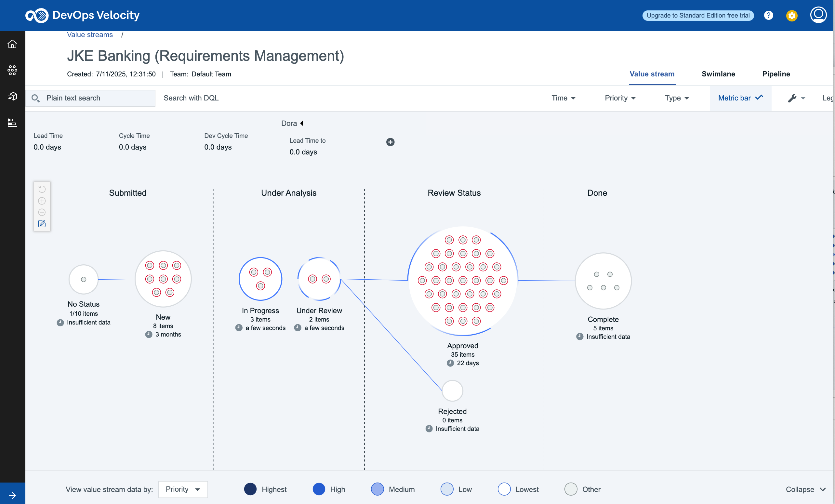Click the clock icon under New stage
The height and width of the screenshot is (504, 835).
(148, 335)
